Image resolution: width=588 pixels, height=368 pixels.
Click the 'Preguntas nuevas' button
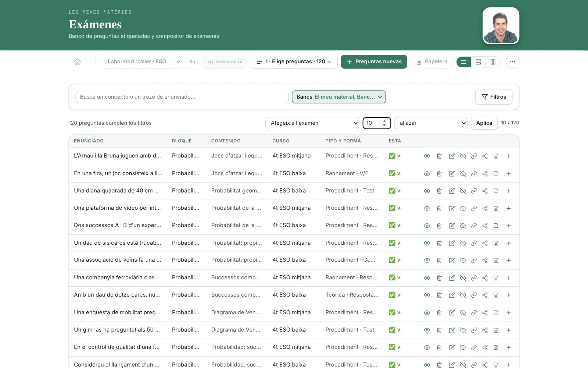374,62
